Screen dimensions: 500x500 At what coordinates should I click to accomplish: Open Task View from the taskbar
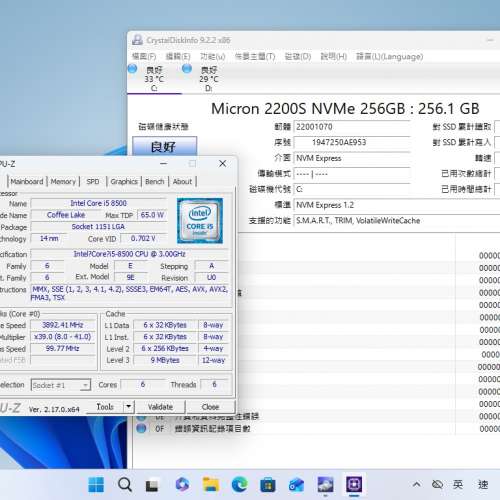[x=152, y=485]
